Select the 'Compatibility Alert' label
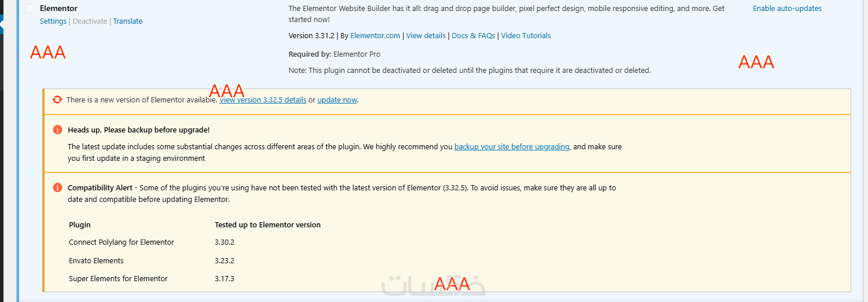 [x=100, y=188]
